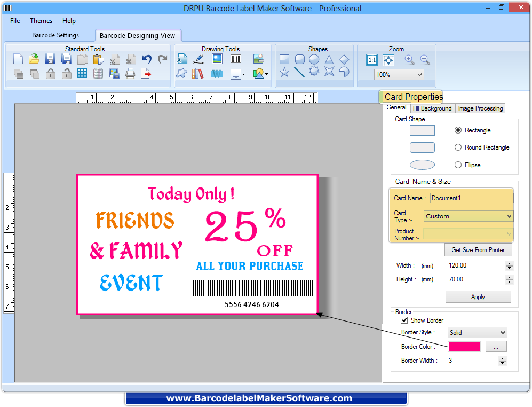
Task: Open the Help menu
Action: 69,21
